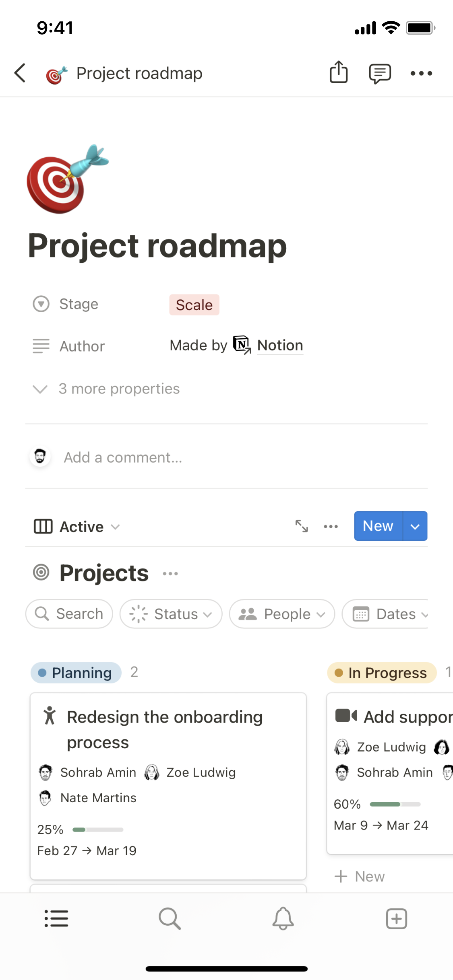Open the Status filter dropdown
Image resolution: width=453 pixels, height=980 pixels.
[x=171, y=614]
